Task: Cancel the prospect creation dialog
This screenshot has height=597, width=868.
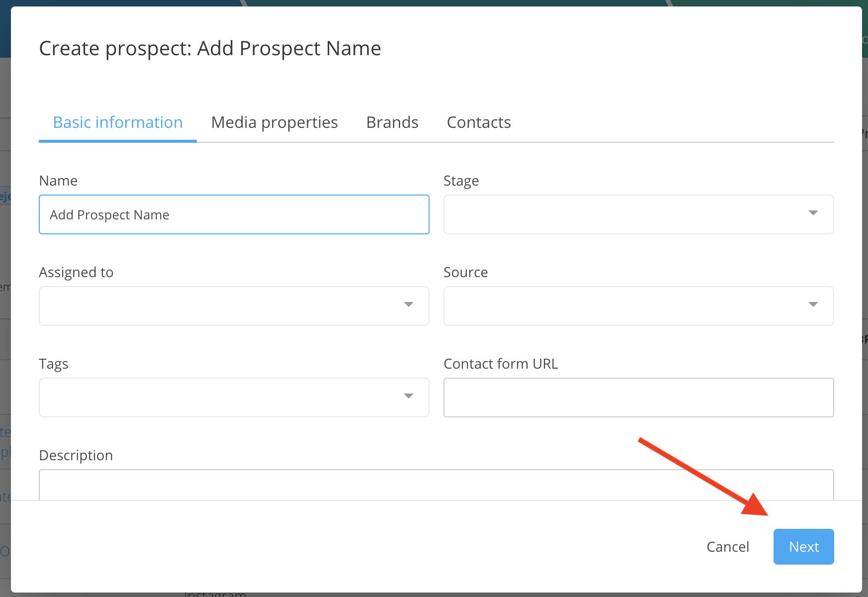Action: tap(727, 547)
